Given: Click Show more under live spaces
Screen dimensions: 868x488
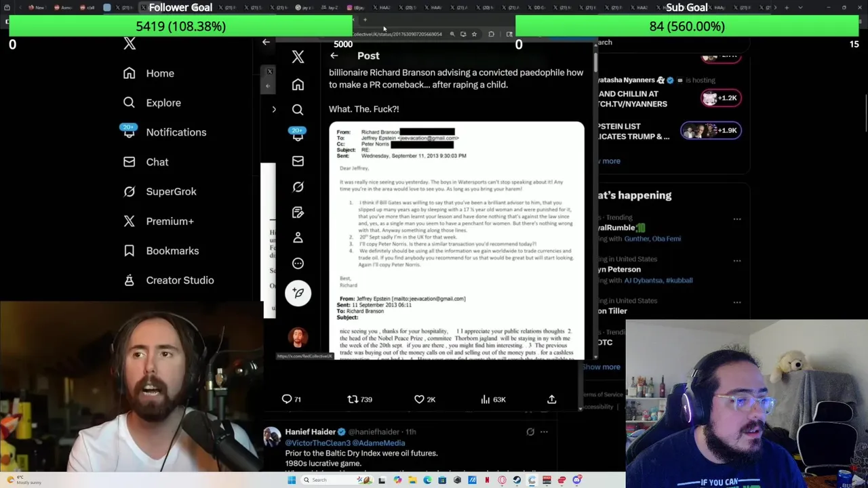Looking at the screenshot, I should (x=608, y=161).
